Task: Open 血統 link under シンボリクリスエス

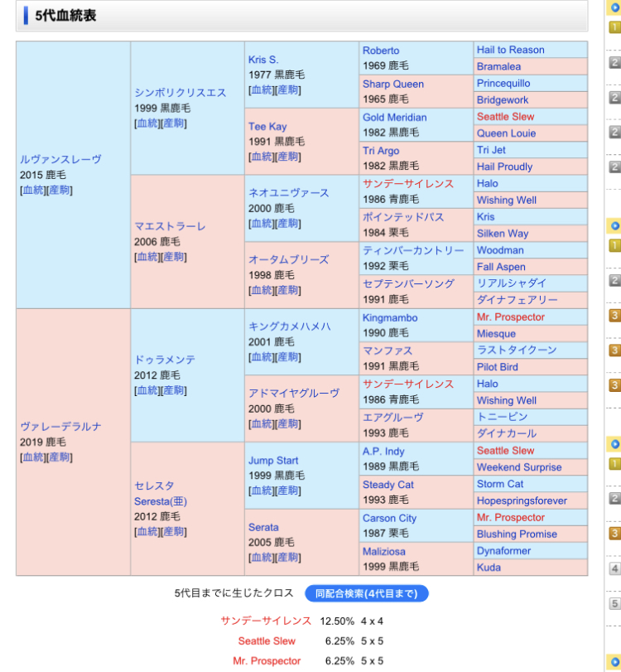Action: 147,123
